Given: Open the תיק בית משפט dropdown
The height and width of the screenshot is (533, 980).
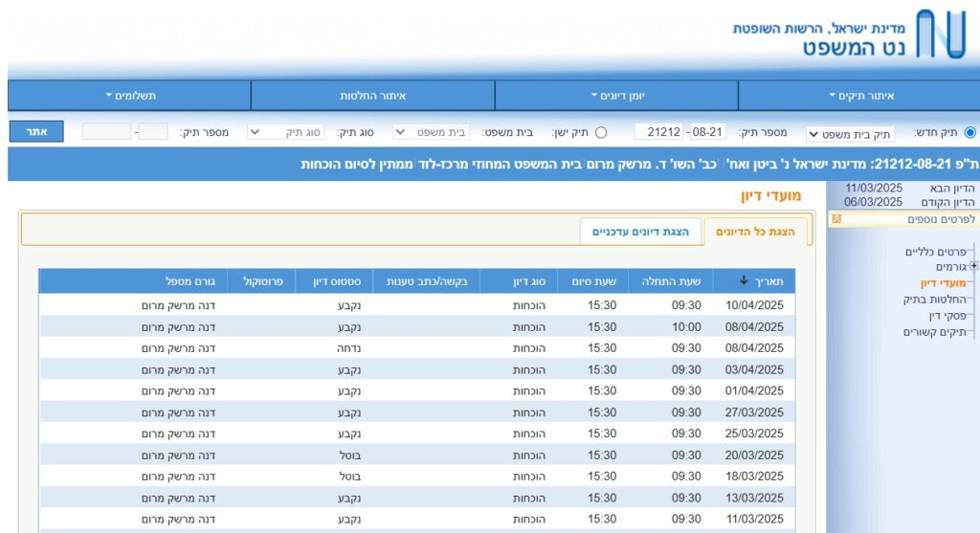Looking at the screenshot, I should pos(850,134).
